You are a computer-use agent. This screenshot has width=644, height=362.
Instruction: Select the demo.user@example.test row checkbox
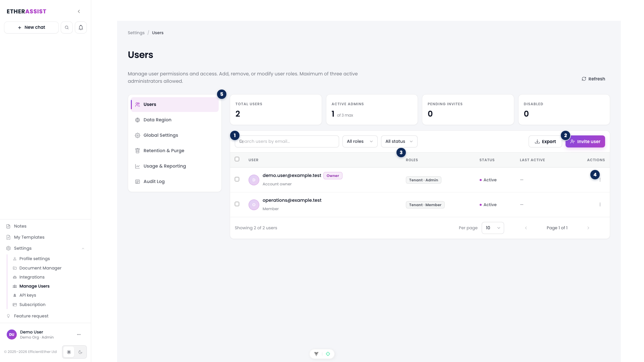point(237,179)
